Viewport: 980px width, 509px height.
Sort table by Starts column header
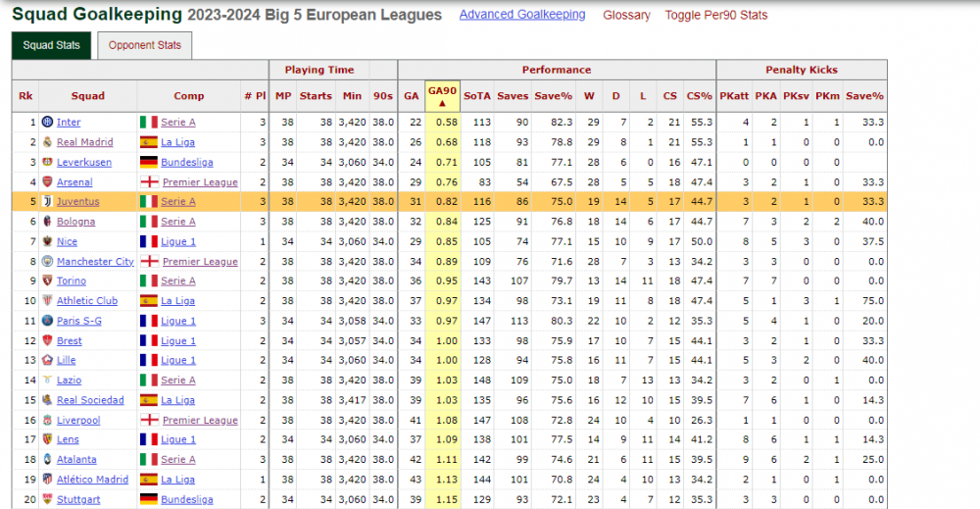pos(316,96)
